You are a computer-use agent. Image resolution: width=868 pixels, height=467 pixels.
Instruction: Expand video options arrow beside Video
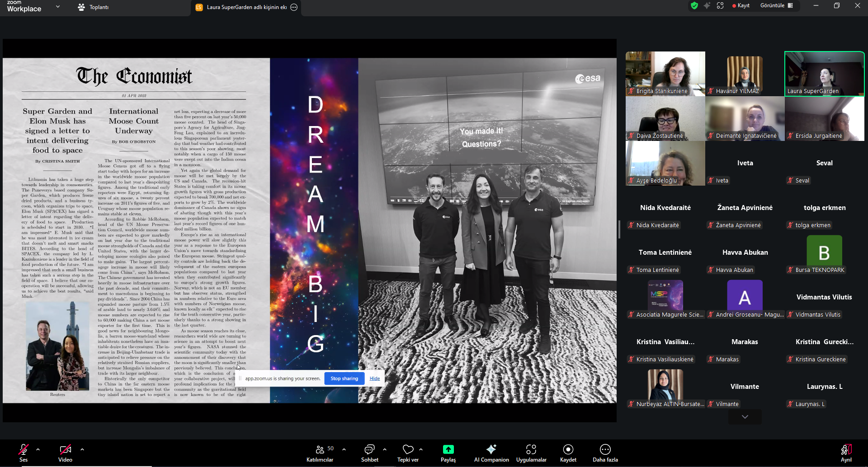pyautogui.click(x=82, y=449)
